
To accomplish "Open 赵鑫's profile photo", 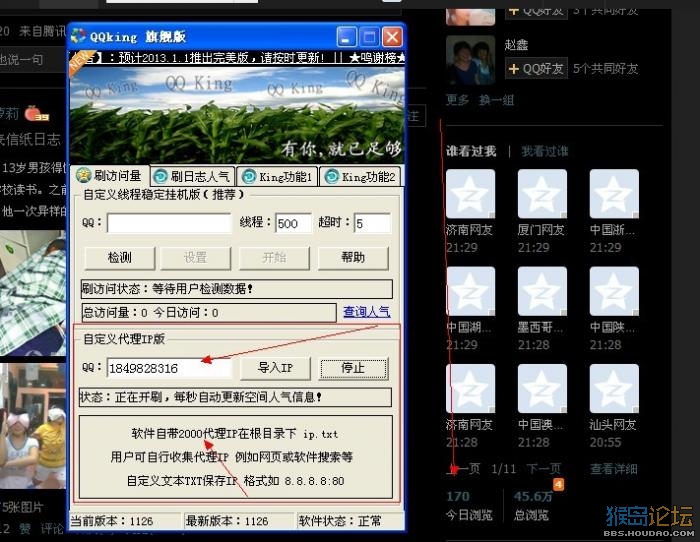I will (470, 60).
